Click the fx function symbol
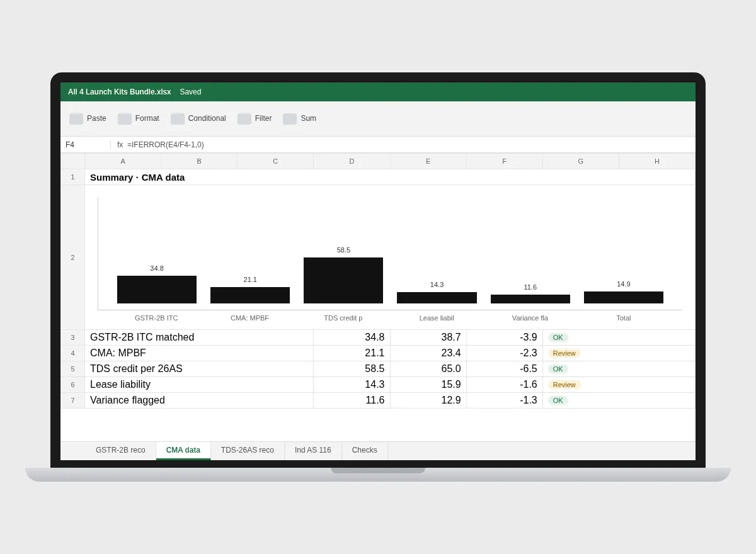The image size is (756, 554). tap(120, 145)
